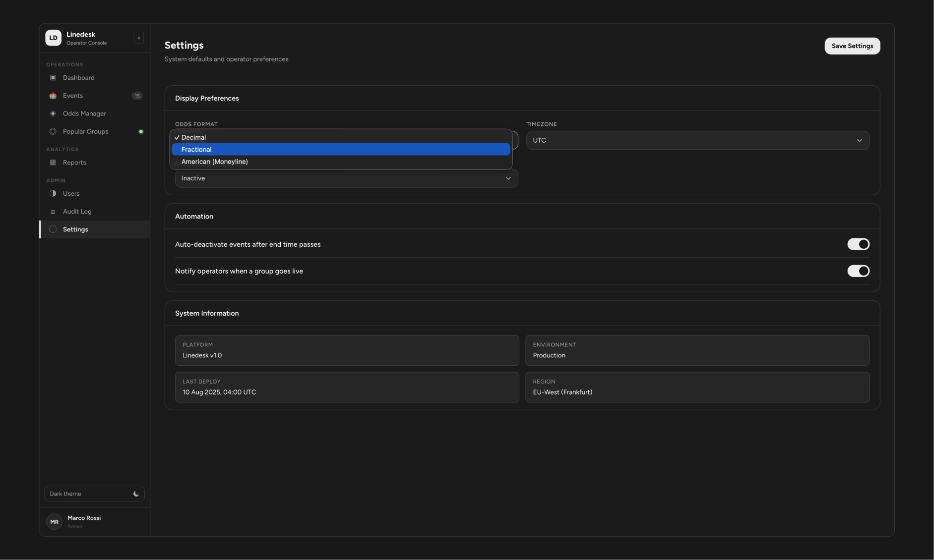Toggle auto-deactivate events after end time
This screenshot has height=560, width=934.
(858, 244)
